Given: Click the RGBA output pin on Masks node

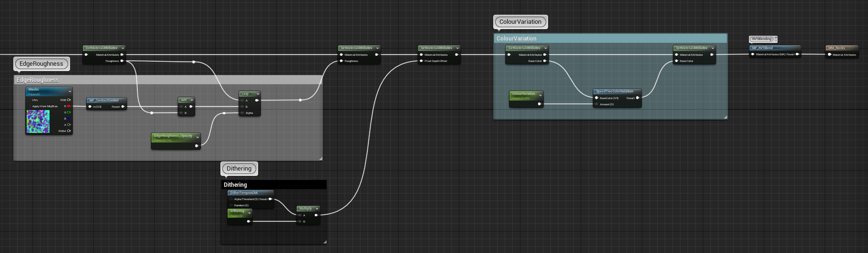Looking at the screenshot, I should pyautogui.click(x=69, y=131).
